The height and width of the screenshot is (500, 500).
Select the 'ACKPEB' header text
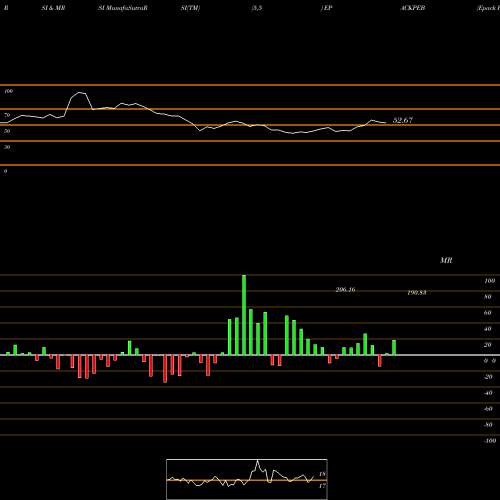412,8
